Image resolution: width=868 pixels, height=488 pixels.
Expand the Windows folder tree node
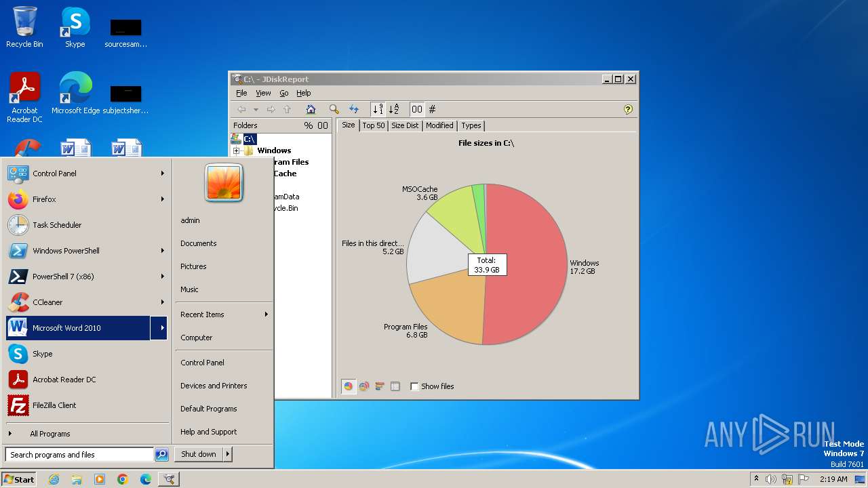(237, 150)
